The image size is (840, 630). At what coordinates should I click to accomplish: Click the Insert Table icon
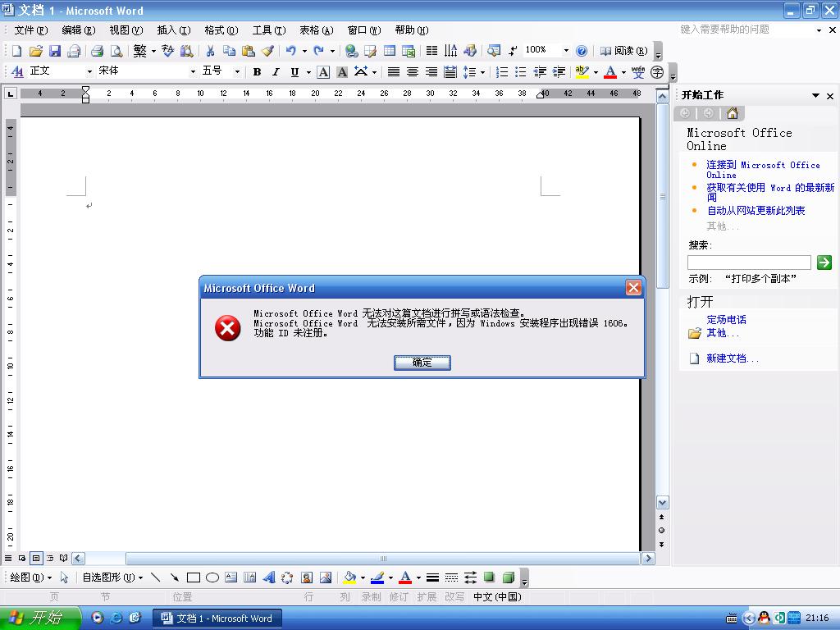(x=390, y=51)
